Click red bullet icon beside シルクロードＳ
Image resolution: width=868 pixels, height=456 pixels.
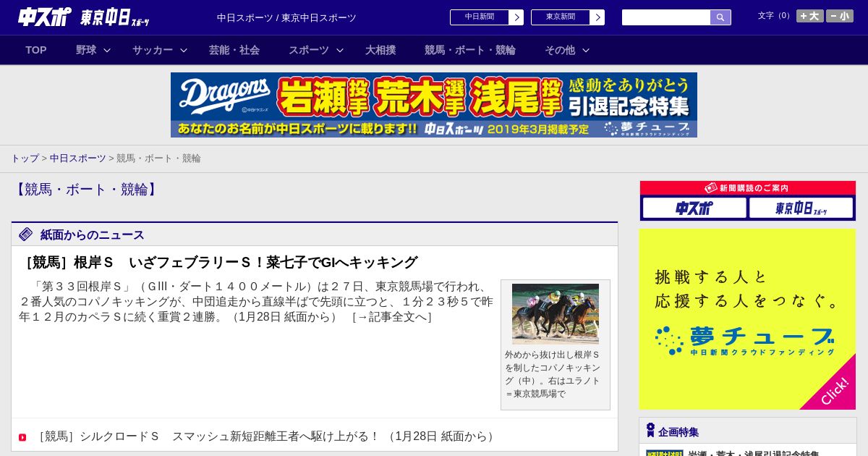click(x=22, y=437)
